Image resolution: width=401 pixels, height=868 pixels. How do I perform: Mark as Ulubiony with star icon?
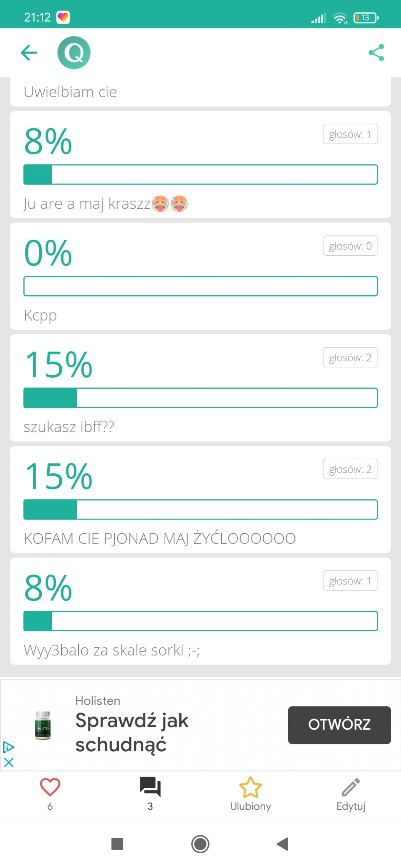click(250, 787)
